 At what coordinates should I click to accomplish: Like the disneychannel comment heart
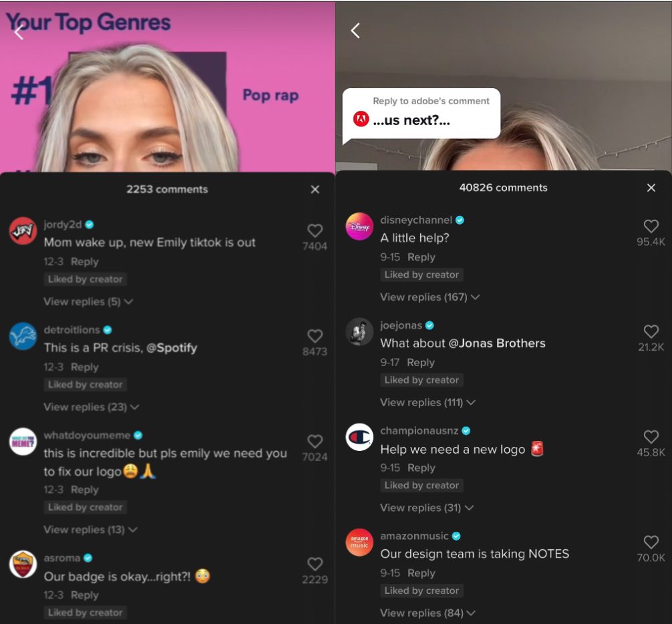click(x=651, y=226)
